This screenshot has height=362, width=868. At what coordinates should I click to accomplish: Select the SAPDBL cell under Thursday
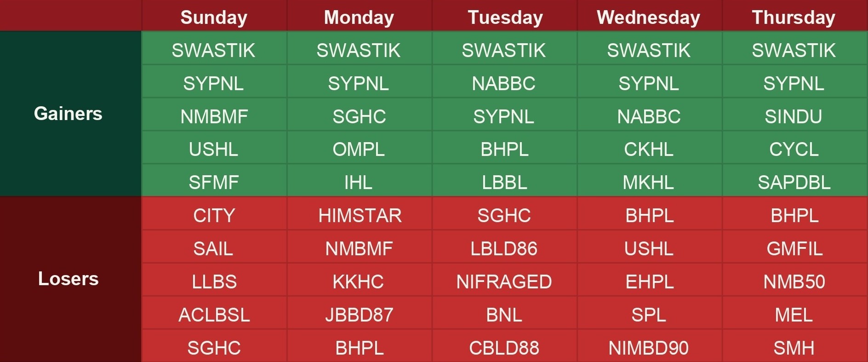point(794,183)
